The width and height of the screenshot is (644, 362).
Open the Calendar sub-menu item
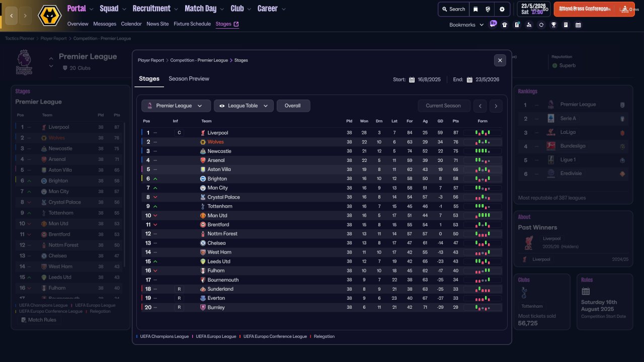point(131,24)
